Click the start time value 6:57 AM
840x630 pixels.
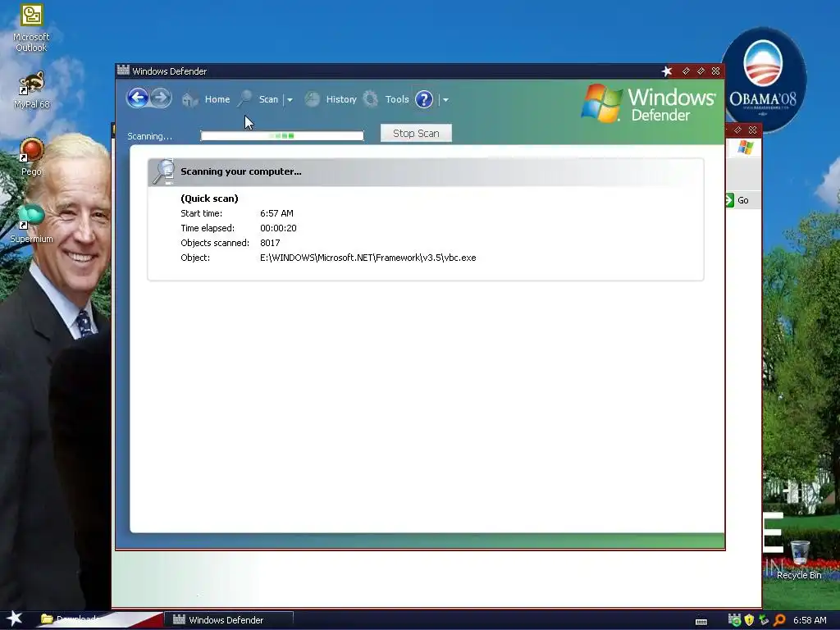pos(277,213)
